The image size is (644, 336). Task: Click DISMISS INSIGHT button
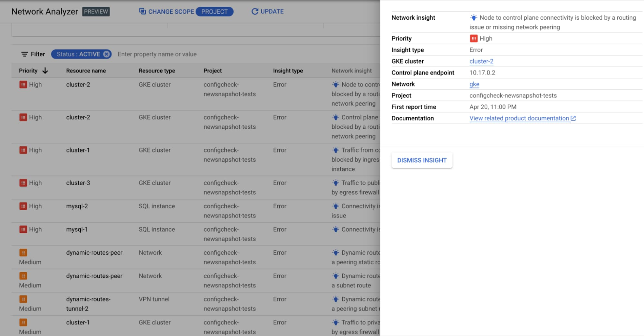click(x=422, y=160)
